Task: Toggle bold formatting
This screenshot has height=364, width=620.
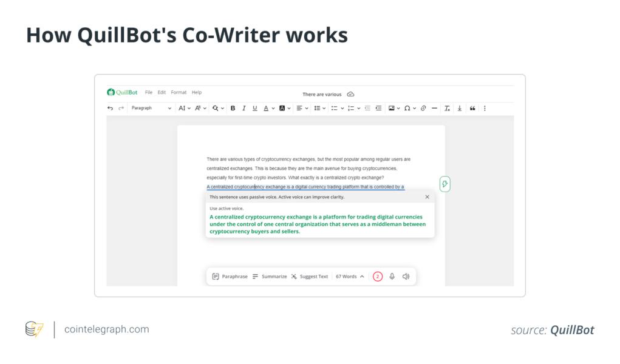Action: [x=233, y=109]
